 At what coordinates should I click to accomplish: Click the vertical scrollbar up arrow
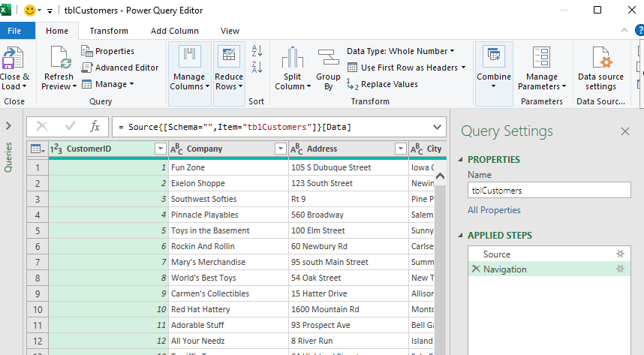(x=441, y=176)
